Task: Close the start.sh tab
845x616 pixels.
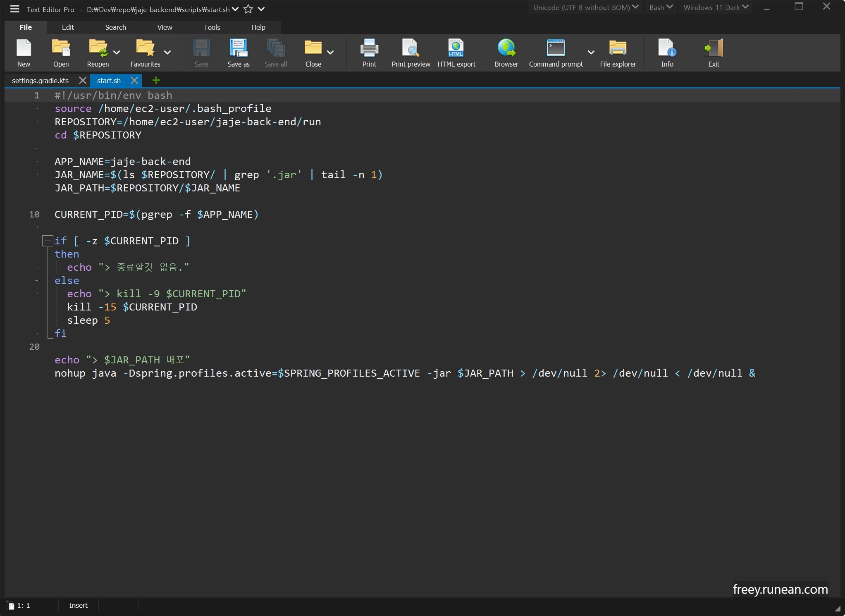Action: [x=134, y=80]
